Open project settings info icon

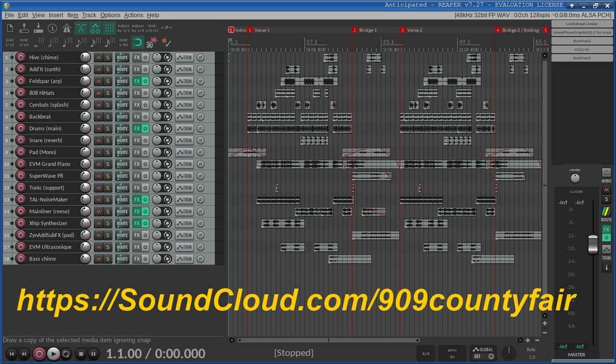pos(52,28)
